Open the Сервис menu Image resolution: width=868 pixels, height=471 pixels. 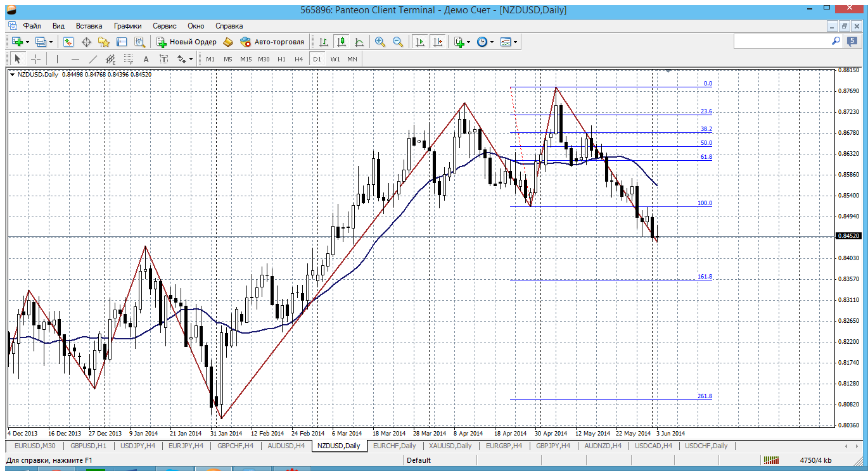165,26
